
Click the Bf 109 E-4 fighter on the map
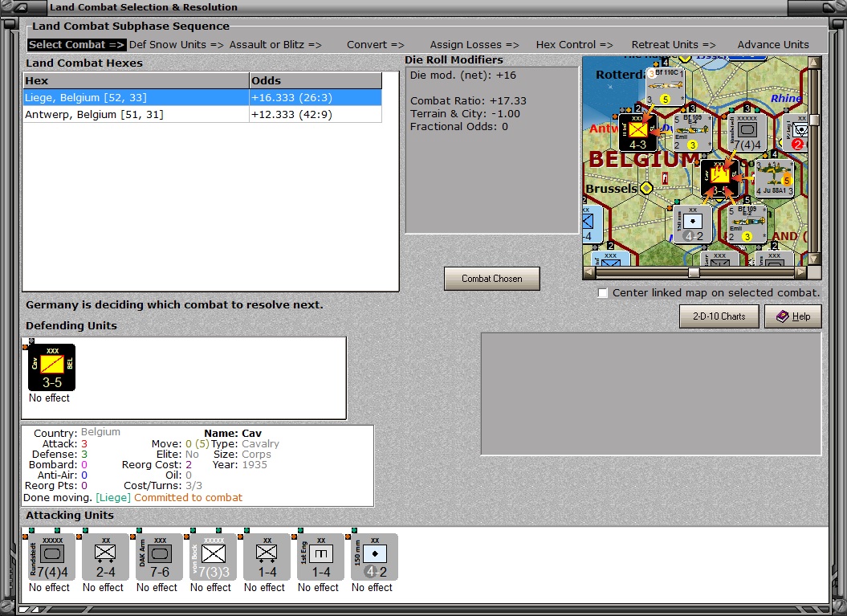tap(692, 133)
